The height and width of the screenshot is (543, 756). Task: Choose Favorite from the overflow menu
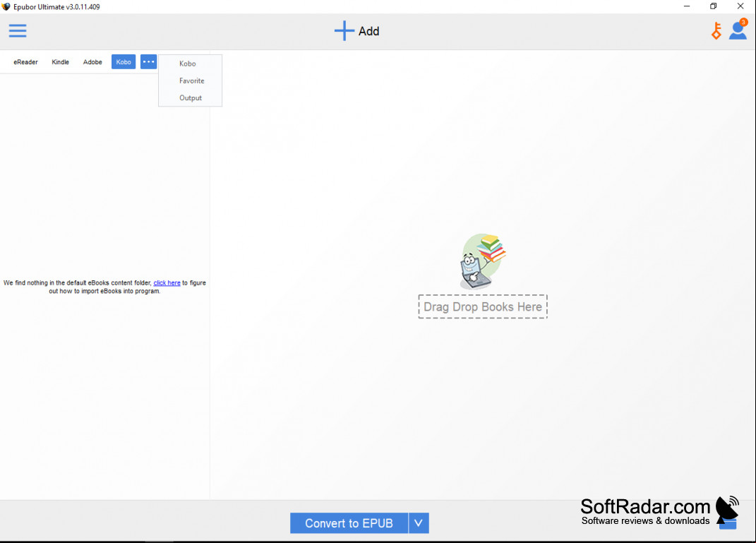(x=190, y=80)
